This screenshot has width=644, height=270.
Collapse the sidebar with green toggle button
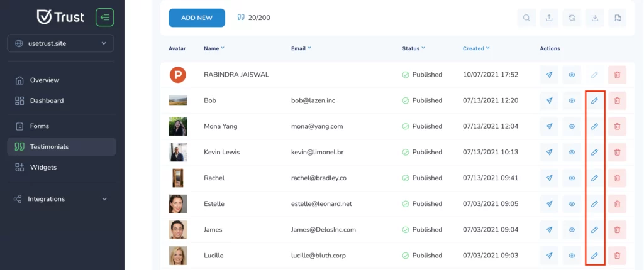pos(105,17)
